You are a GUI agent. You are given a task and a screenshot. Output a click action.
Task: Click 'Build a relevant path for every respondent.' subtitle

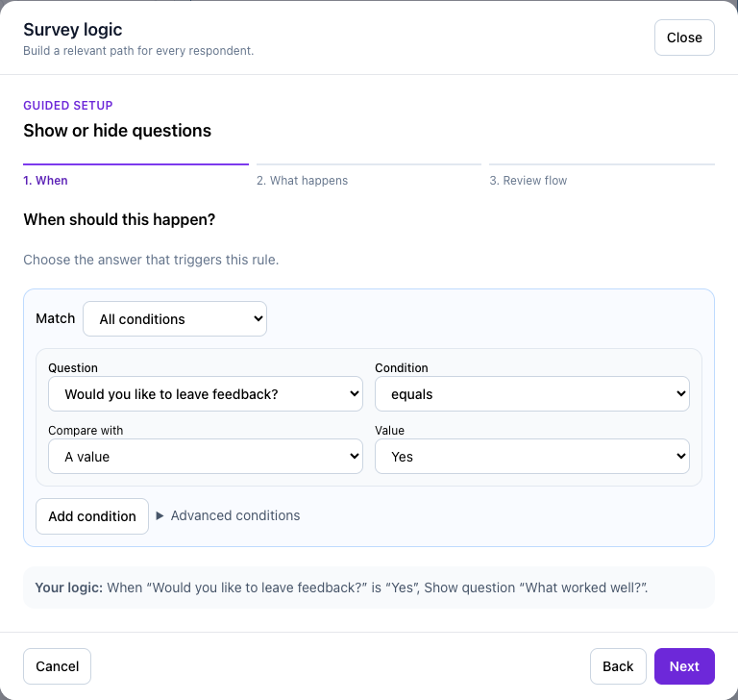pos(138,50)
